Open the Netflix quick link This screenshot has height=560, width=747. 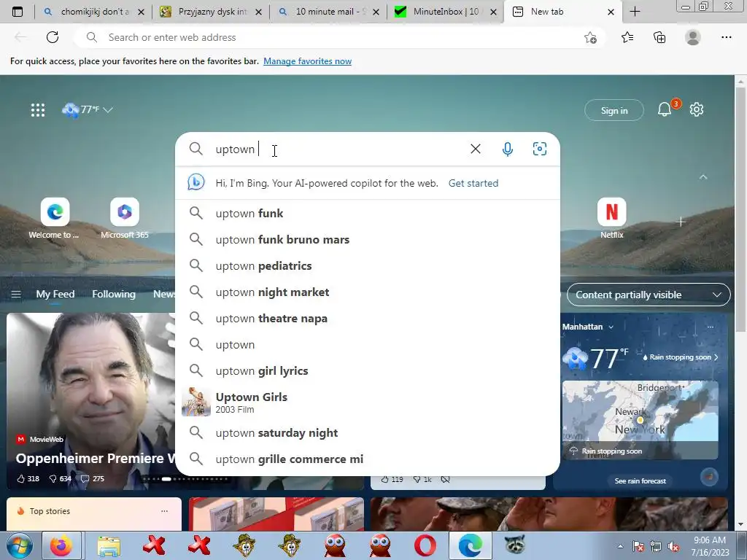(611, 219)
